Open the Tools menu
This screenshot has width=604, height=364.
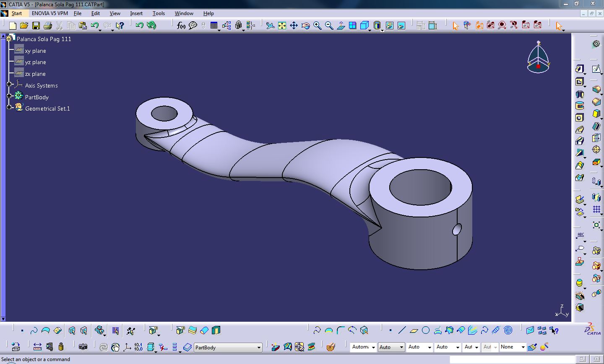point(159,13)
